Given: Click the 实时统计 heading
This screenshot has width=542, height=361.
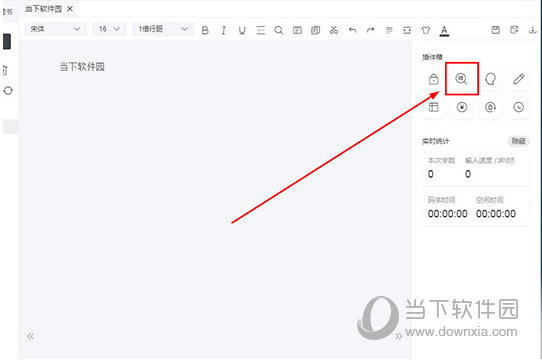Looking at the screenshot, I should pyautogui.click(x=436, y=141).
